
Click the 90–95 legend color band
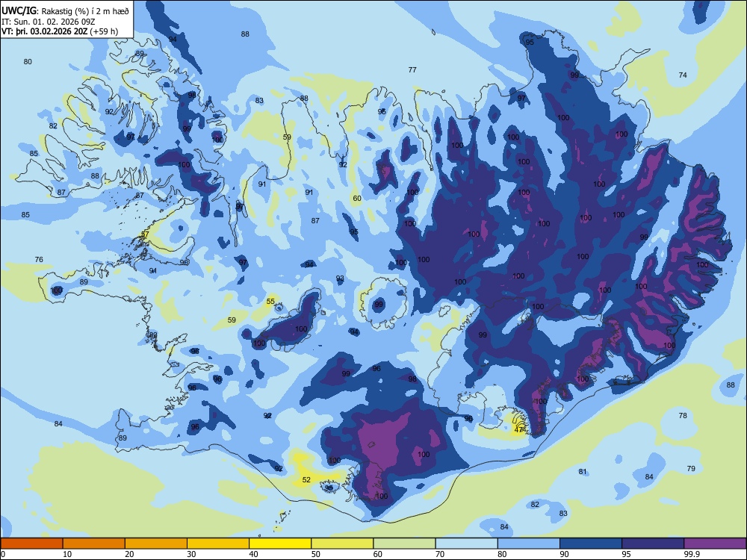point(591,544)
